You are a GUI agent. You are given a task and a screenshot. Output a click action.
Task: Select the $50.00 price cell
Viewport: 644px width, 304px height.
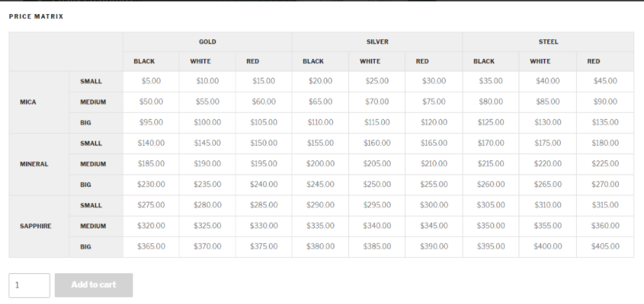[151, 102]
